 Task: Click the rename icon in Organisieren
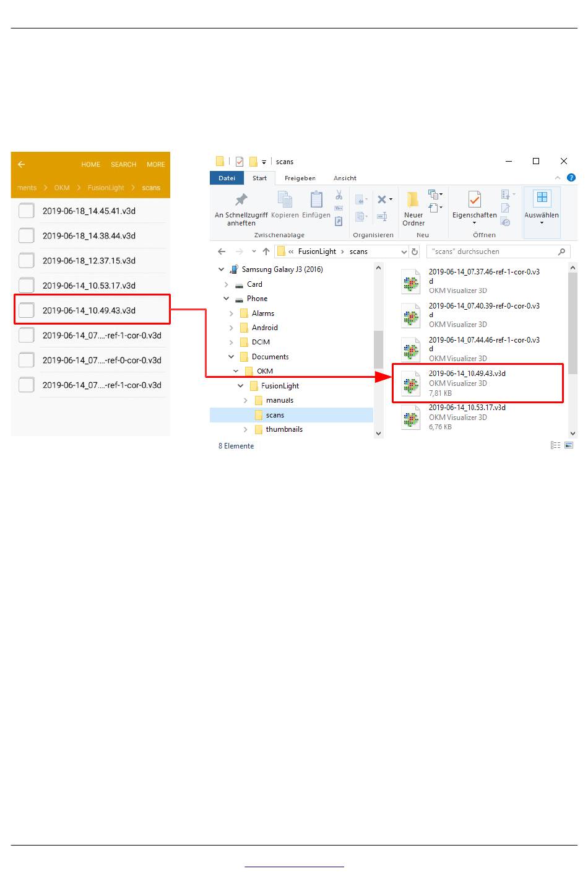(x=383, y=216)
